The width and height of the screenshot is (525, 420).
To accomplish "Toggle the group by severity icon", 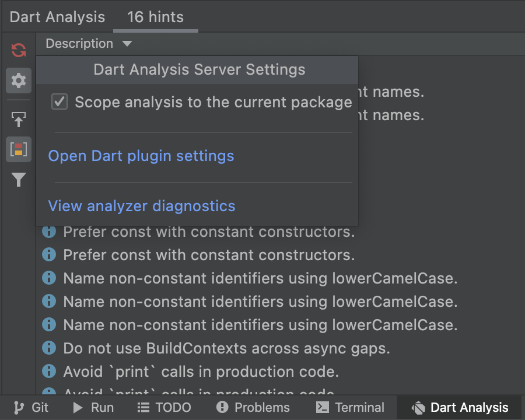I will 19,149.
